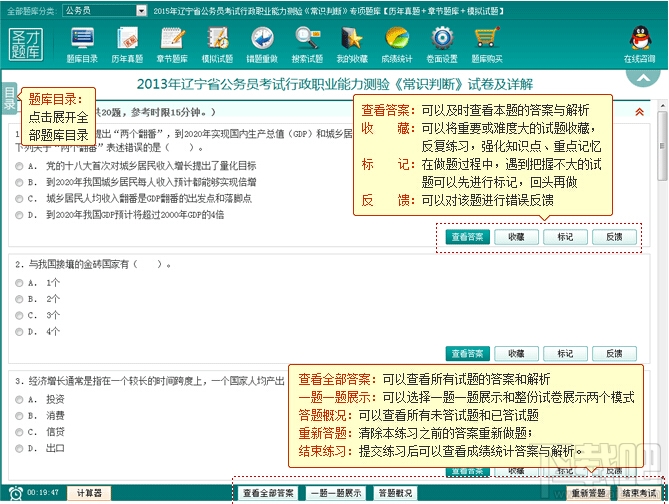Click 收藏 for question 1
Screen dimensions: 669x504
point(516,237)
